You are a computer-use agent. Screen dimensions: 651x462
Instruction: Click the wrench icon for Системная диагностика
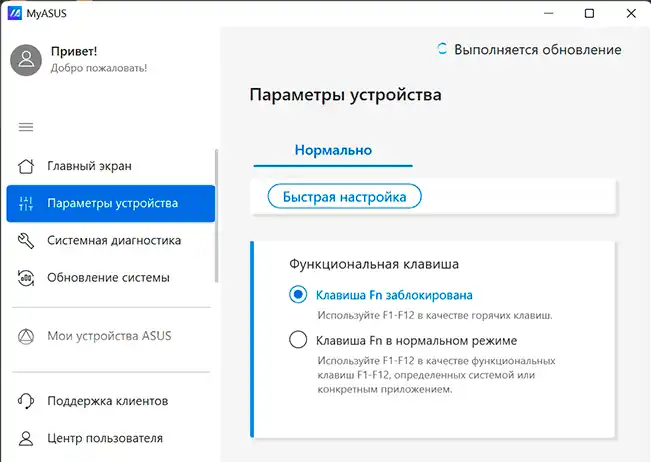(27, 240)
